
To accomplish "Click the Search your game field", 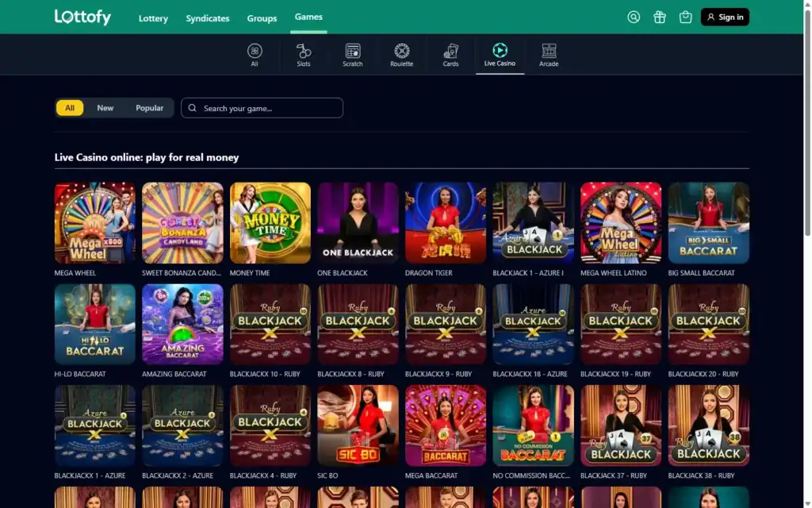I will 262,108.
